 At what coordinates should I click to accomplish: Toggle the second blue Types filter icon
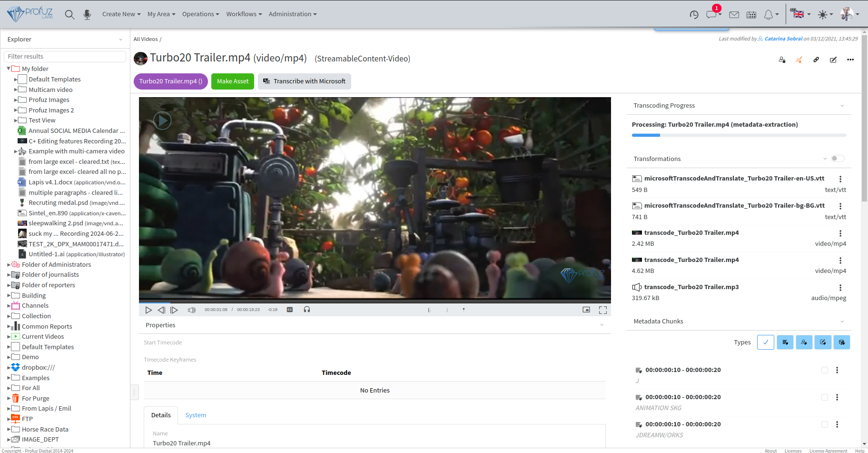point(804,342)
